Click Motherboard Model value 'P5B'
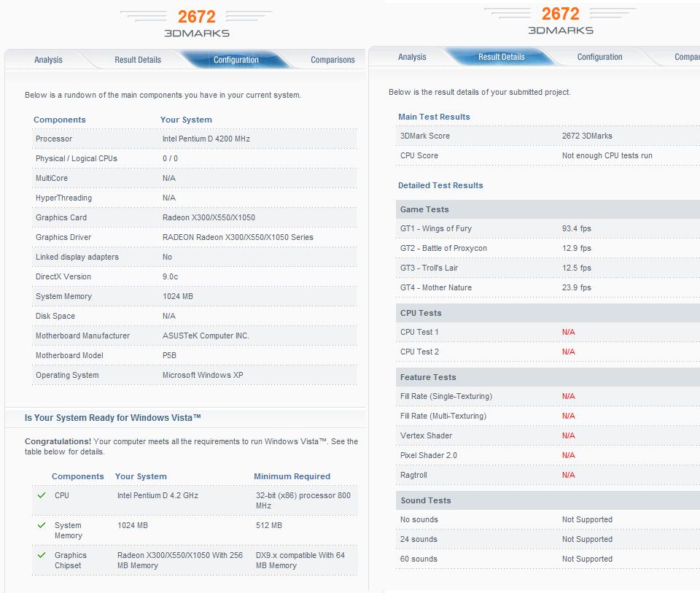Screen dimensions: 700x593 pyautogui.click(x=169, y=355)
